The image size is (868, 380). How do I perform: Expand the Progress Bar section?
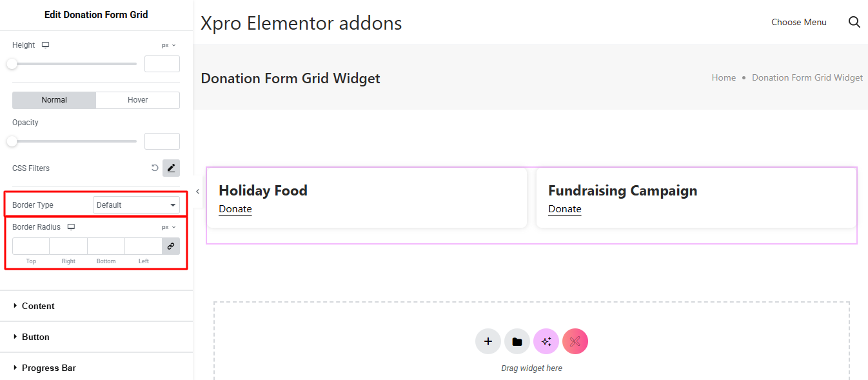pyautogui.click(x=48, y=368)
